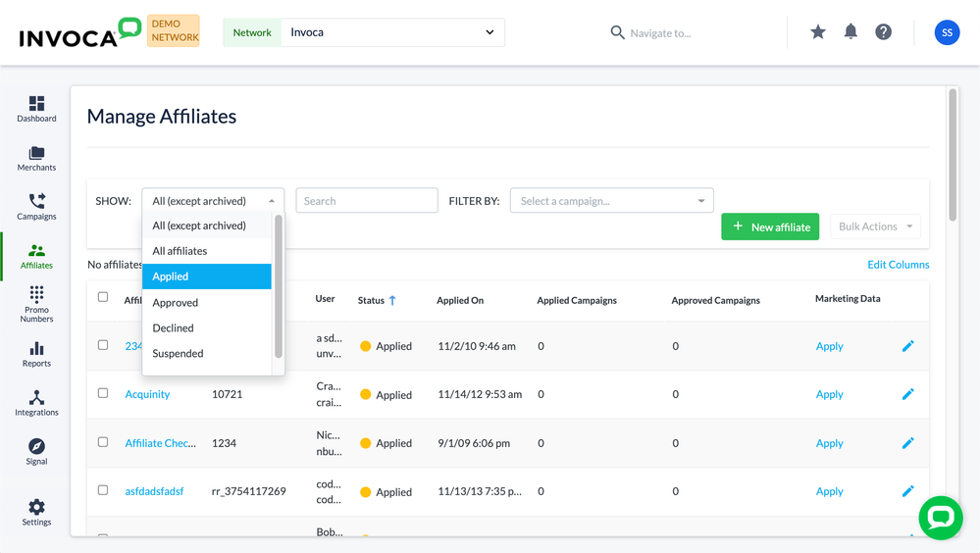Check the Acquinity row checkbox

(103, 393)
